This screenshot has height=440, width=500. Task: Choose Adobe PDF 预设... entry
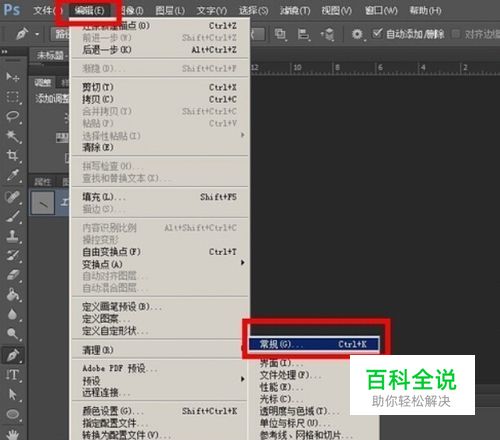pos(160,368)
